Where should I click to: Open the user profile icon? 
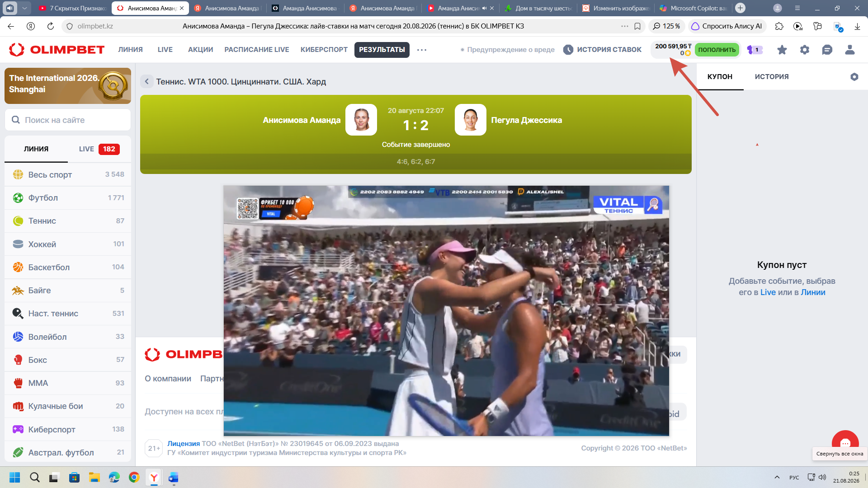click(x=850, y=50)
